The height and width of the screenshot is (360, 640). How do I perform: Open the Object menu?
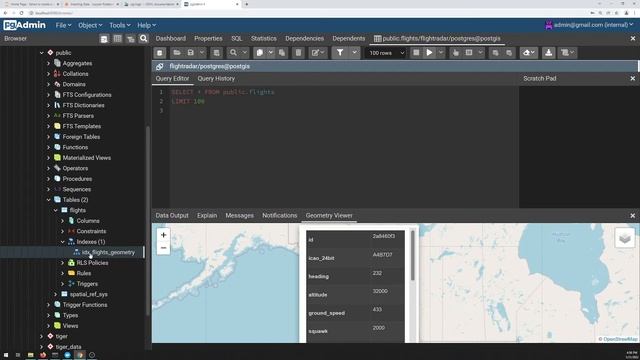pos(90,25)
